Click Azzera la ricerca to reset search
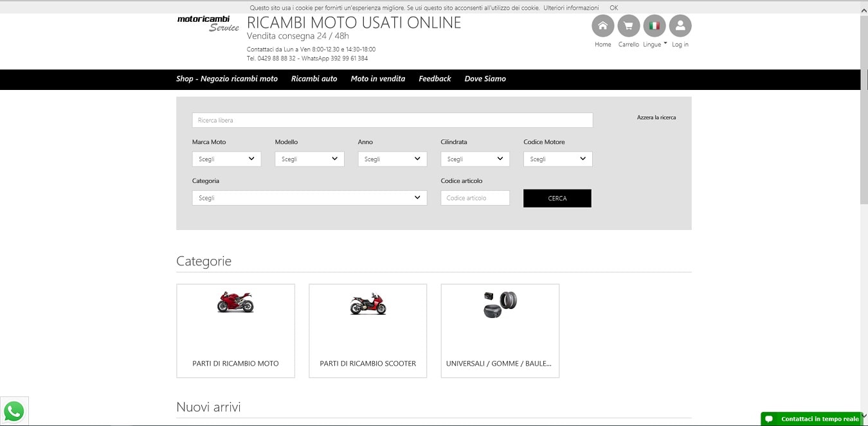This screenshot has width=868, height=426. tap(656, 117)
